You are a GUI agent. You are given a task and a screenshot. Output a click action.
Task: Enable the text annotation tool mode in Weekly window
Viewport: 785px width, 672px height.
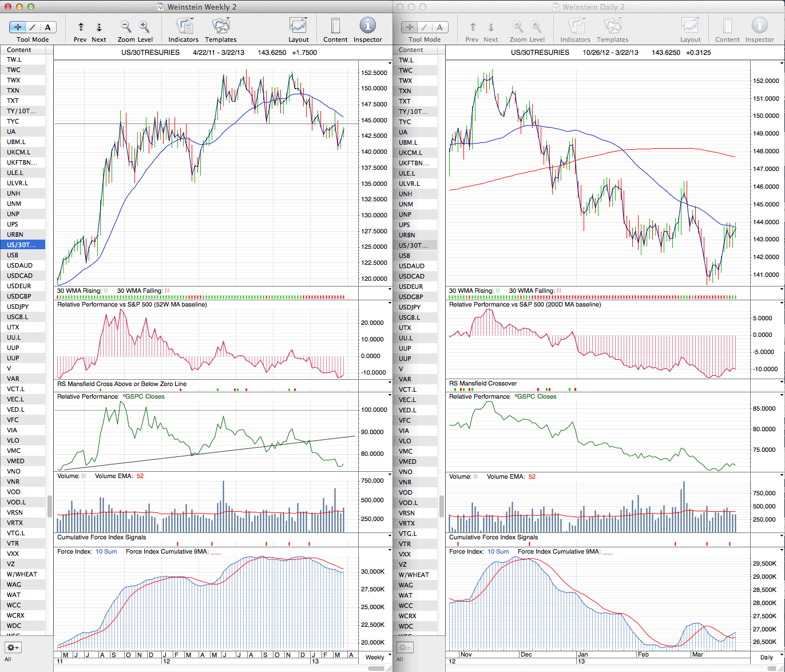click(47, 27)
